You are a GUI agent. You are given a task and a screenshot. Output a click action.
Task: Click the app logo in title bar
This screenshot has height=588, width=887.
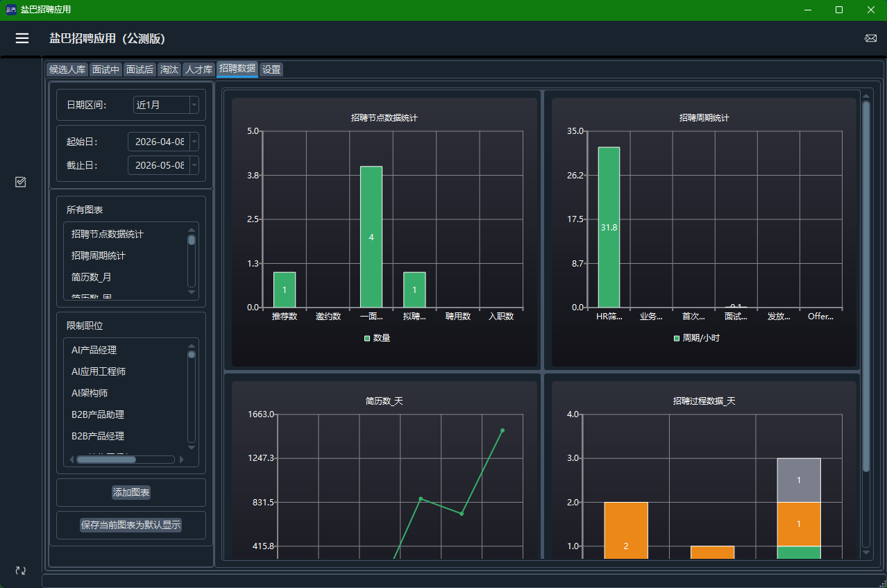[x=10, y=10]
